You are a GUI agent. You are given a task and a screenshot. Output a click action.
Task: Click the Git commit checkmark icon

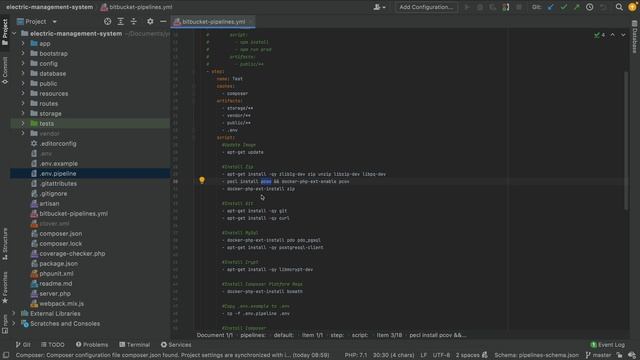point(564,7)
